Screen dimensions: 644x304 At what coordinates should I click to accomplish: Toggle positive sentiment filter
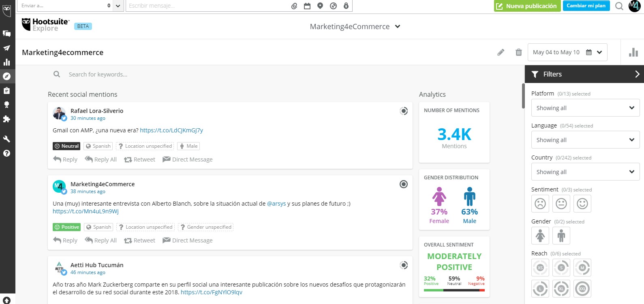(x=582, y=204)
